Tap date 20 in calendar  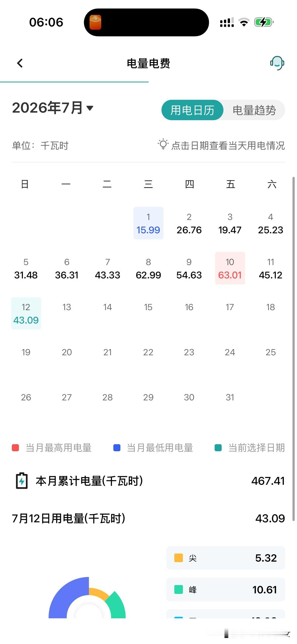click(67, 352)
